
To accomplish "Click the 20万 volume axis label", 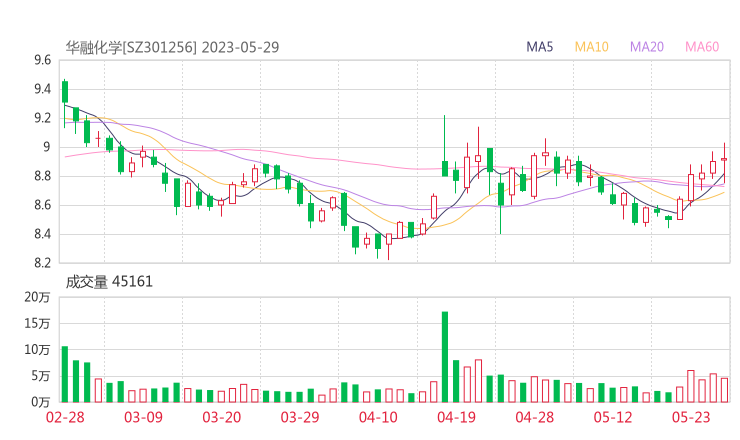I will click(x=37, y=297).
